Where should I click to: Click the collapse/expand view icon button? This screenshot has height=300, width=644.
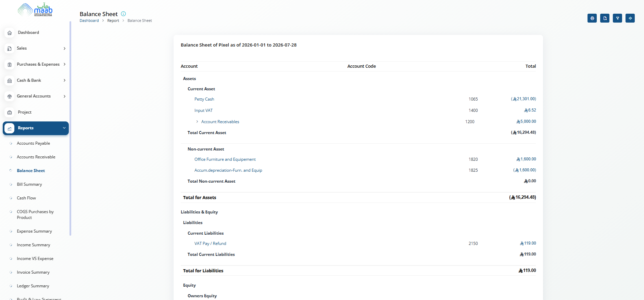coord(630,18)
